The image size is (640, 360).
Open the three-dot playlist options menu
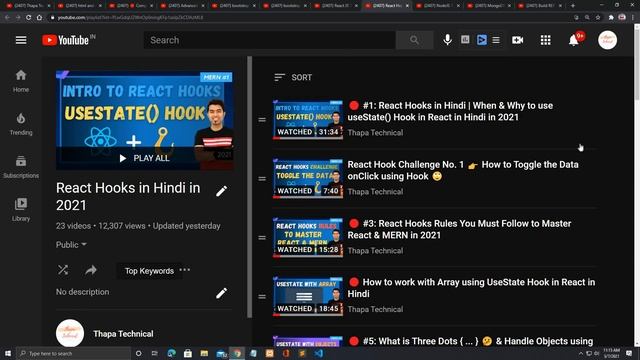coord(185,270)
